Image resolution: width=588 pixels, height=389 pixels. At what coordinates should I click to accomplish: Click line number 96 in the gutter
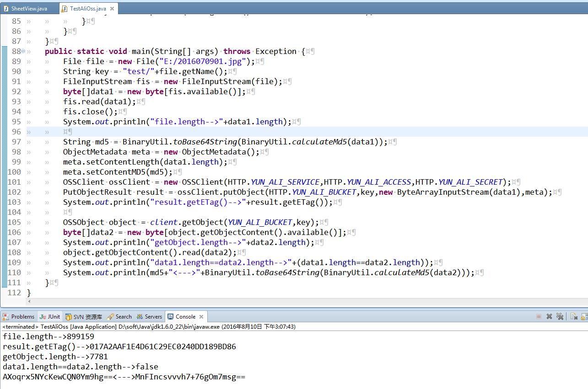(x=16, y=132)
